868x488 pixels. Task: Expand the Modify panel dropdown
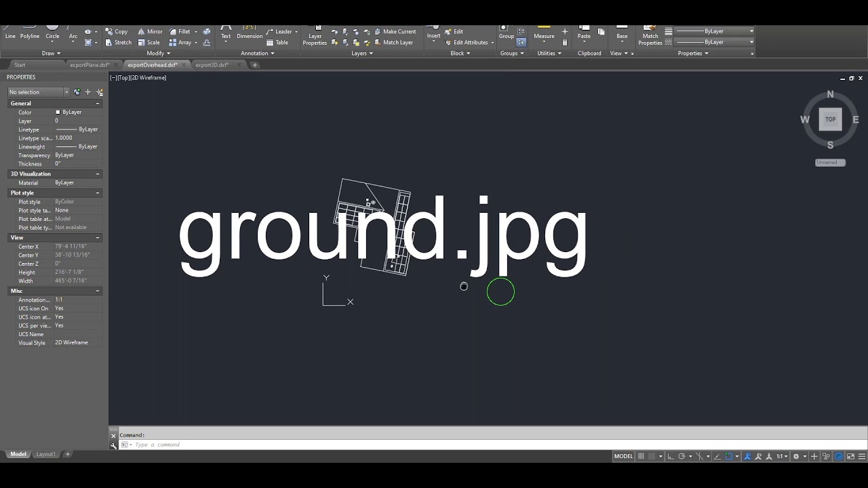[159, 53]
